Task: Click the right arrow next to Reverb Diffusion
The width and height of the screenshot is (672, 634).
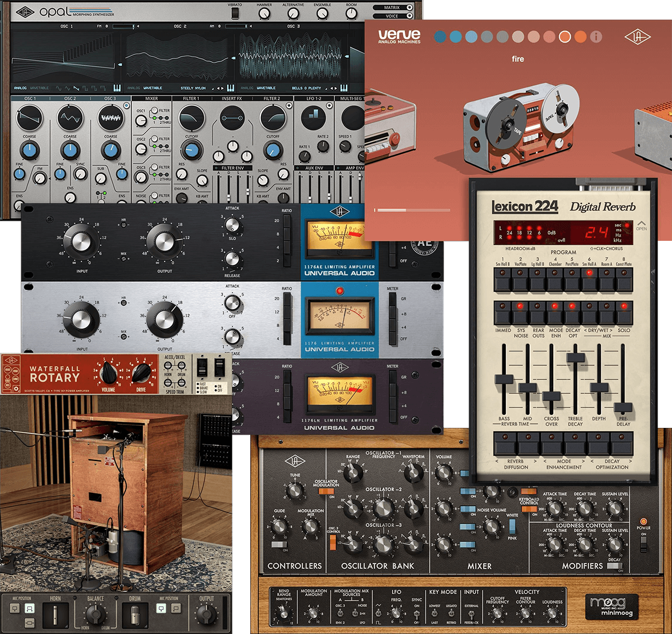Action: click(x=535, y=461)
